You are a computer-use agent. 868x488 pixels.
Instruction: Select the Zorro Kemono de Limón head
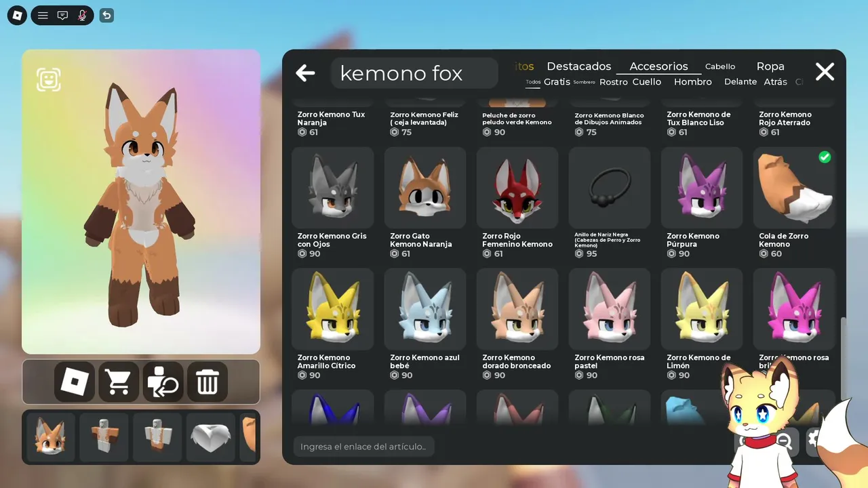(702, 309)
